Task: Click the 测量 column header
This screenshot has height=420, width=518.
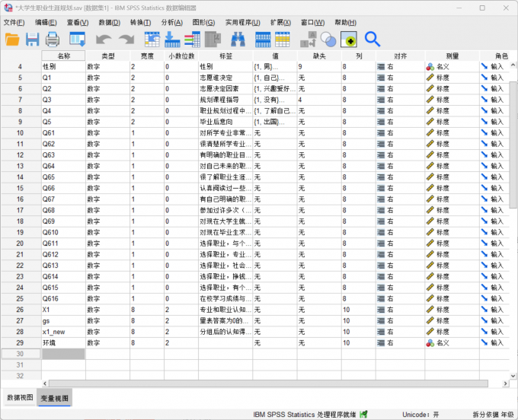Action: click(x=452, y=56)
